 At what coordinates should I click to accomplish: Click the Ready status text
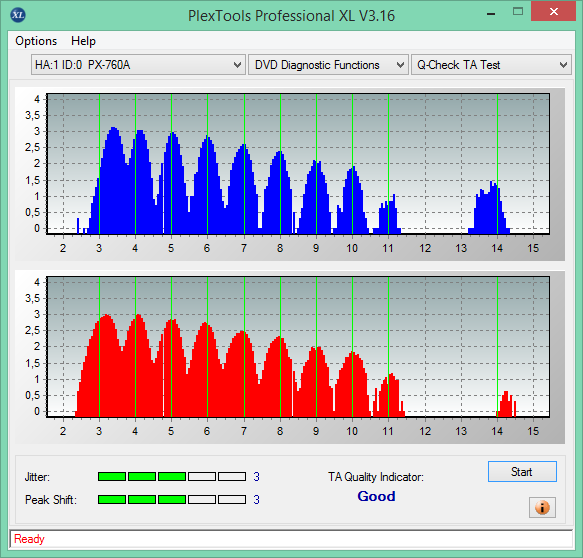[x=29, y=539]
